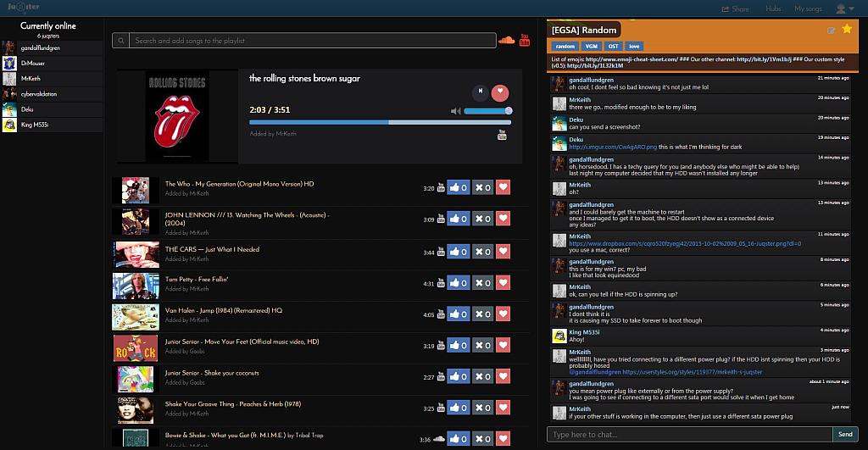Downvote Van Halen - Jump
The image size is (868, 450).
click(482, 314)
